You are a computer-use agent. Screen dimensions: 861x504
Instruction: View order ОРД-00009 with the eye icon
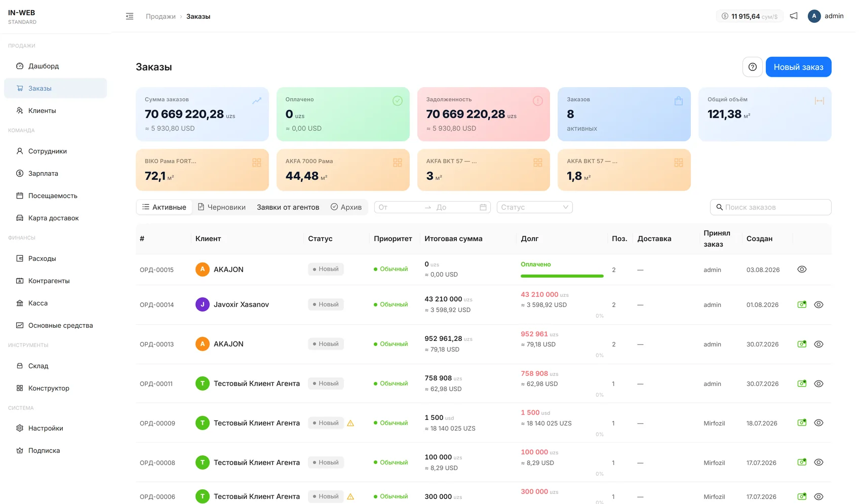pos(818,422)
